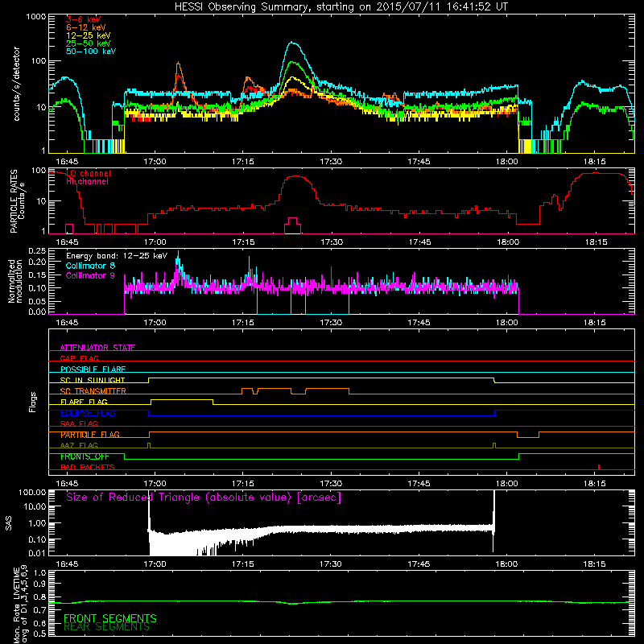Click the LO channel particle peak near 17:24
This screenshot has width=644, height=644.
295,176
